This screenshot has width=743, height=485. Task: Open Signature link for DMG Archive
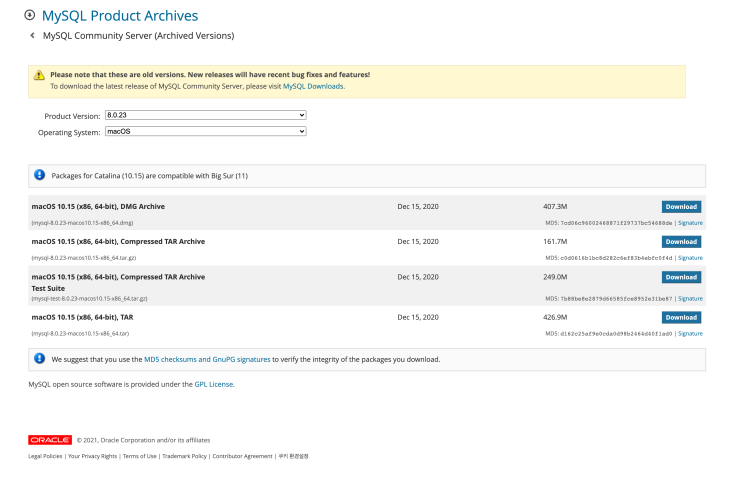coord(690,223)
